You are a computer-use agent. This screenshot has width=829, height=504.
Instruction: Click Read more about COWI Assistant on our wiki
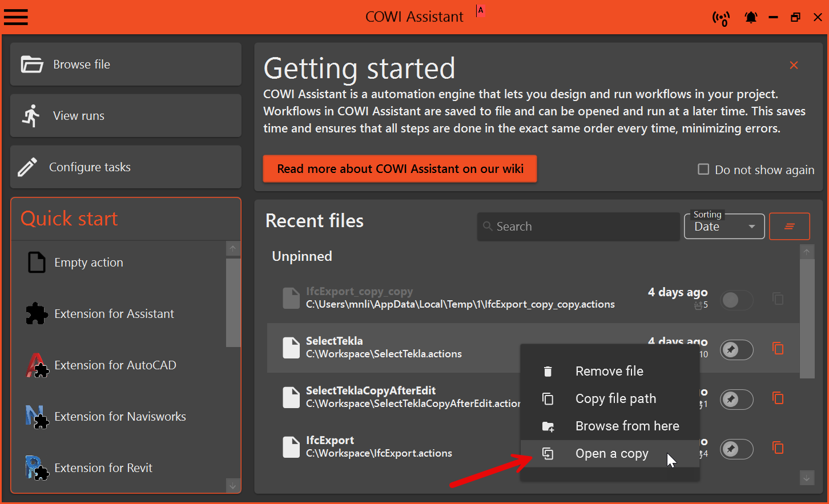tap(400, 169)
